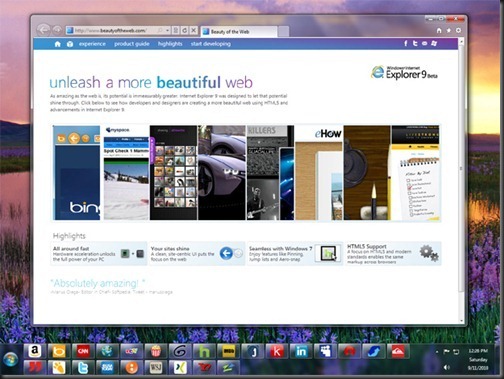Image resolution: width=504 pixels, height=379 pixels.
Task: Open the Killers showcase thumbnail
Action: (270, 173)
